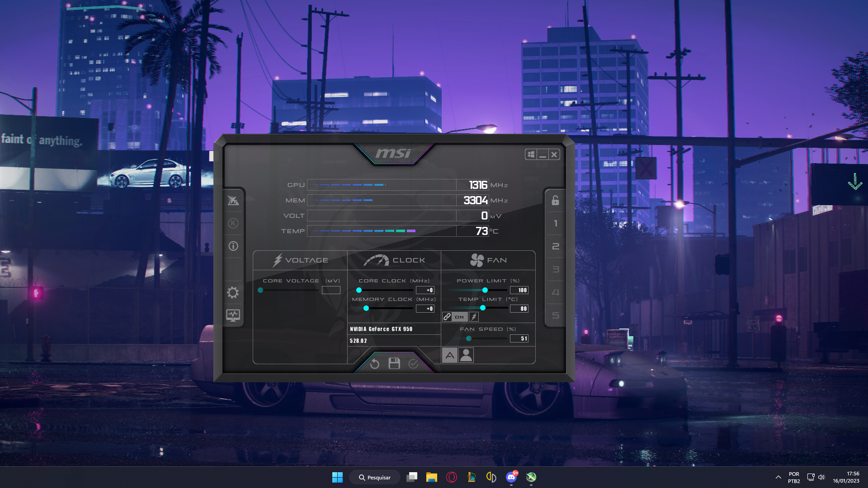868x488 pixels.
Task: Click the Fan Speed slider handle
Action: click(x=469, y=338)
